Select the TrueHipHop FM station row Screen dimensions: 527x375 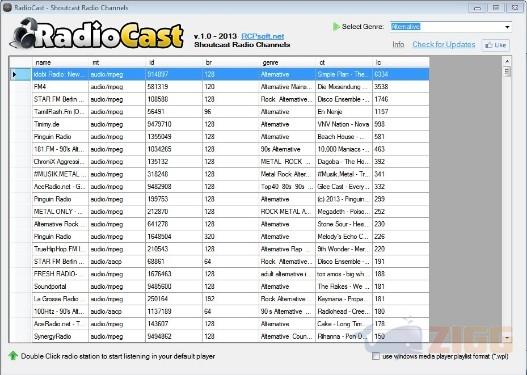(219, 249)
